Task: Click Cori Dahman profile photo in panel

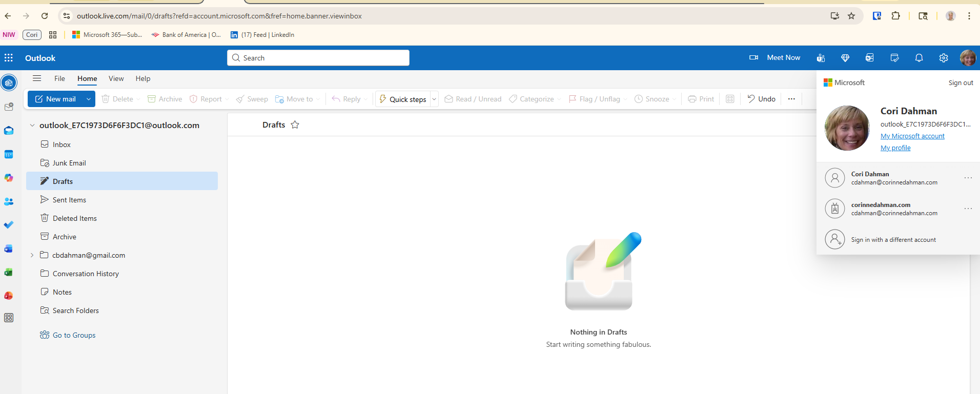Action: [x=847, y=128]
